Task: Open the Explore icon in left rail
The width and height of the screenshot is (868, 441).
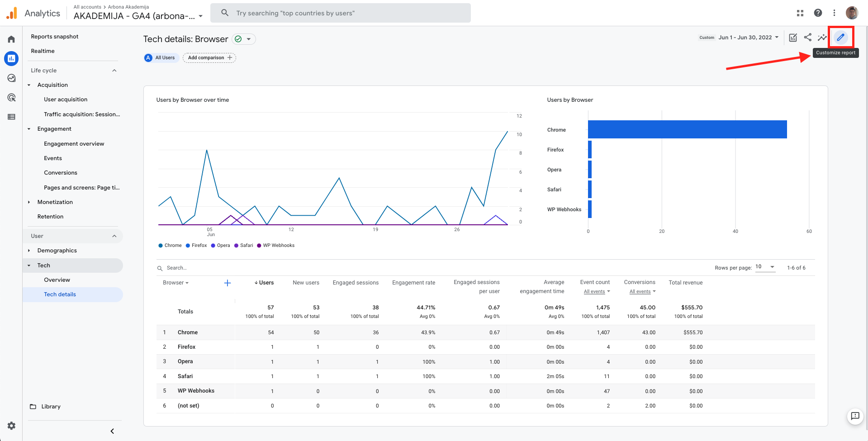Action: tap(11, 78)
